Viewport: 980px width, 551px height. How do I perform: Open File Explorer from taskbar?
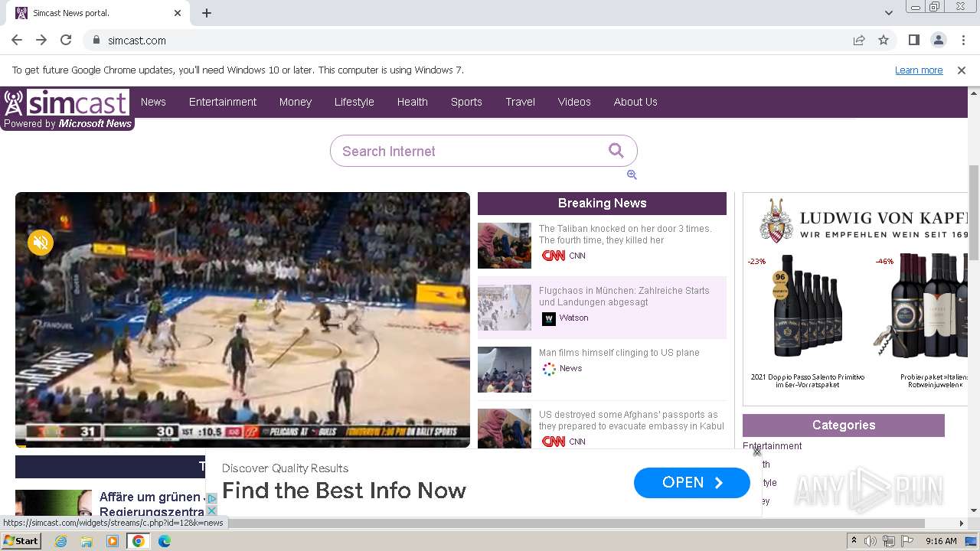[x=87, y=541]
